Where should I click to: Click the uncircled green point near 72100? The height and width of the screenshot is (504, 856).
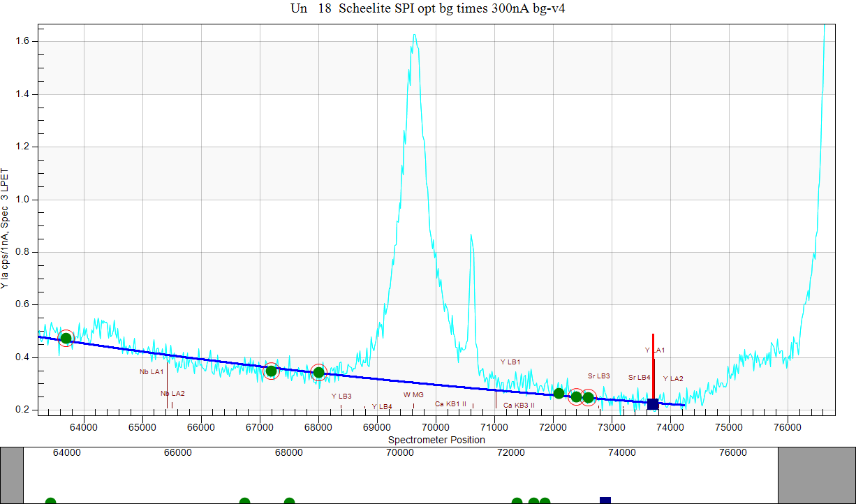click(559, 393)
